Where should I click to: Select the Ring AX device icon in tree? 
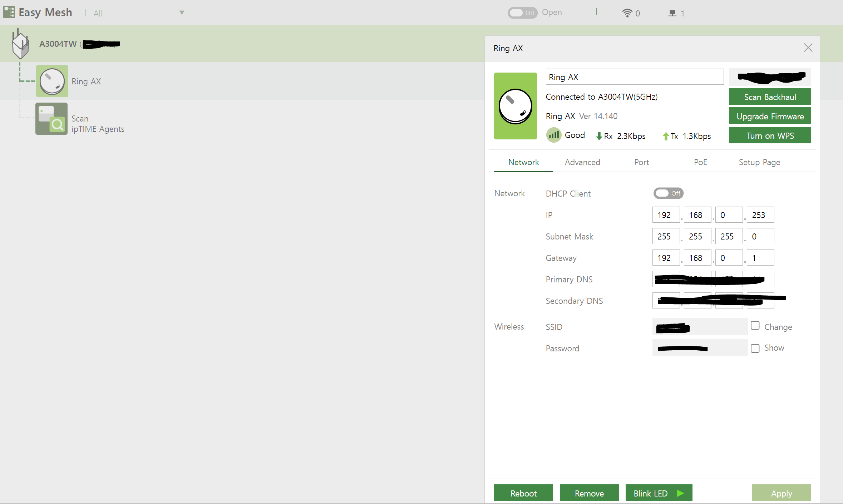tap(52, 81)
